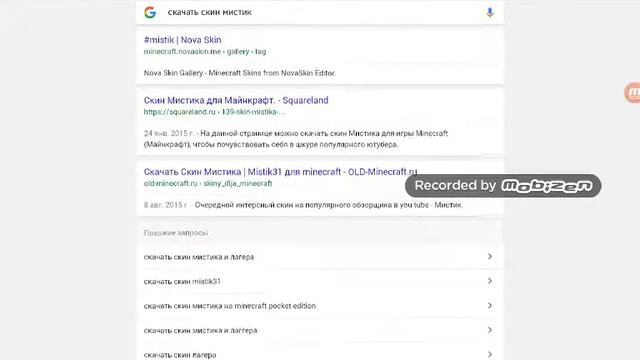Image resolution: width=640 pixels, height=360 pixels.
Task: Open arrow for 'скачать скин лагера' suggestion
Action: 490,354
